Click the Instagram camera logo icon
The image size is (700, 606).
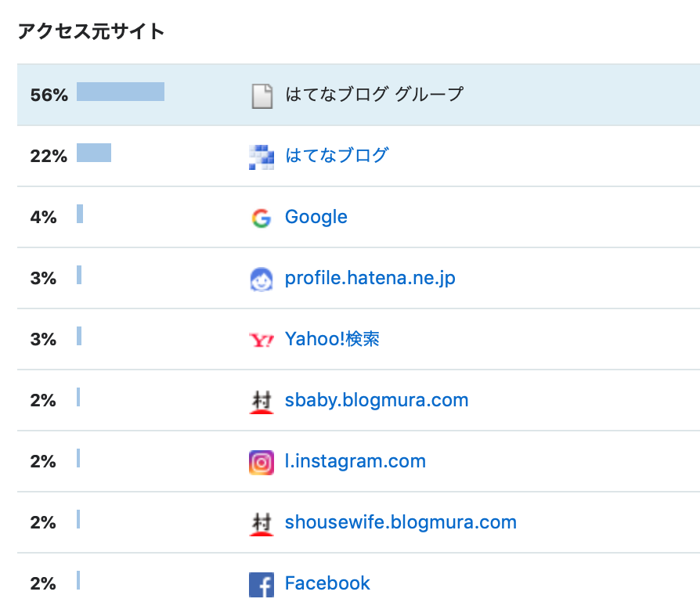262,462
